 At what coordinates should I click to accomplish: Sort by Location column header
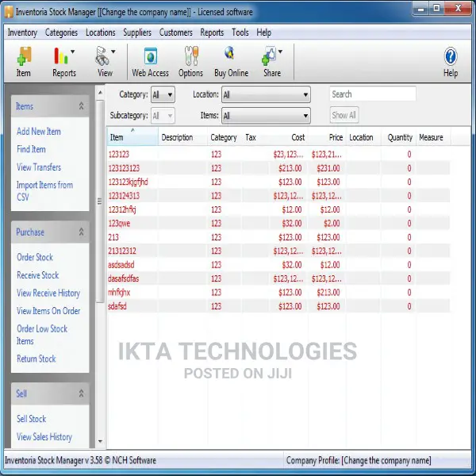click(x=363, y=137)
